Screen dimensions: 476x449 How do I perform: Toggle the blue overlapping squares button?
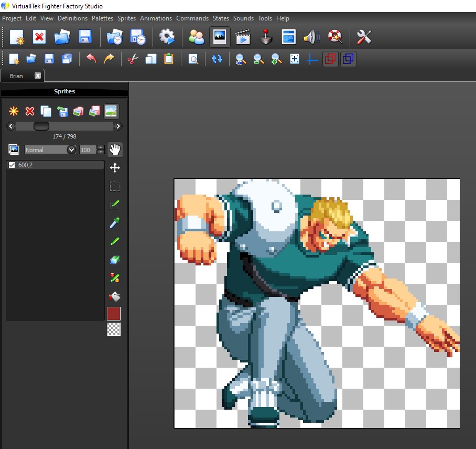[x=348, y=59]
